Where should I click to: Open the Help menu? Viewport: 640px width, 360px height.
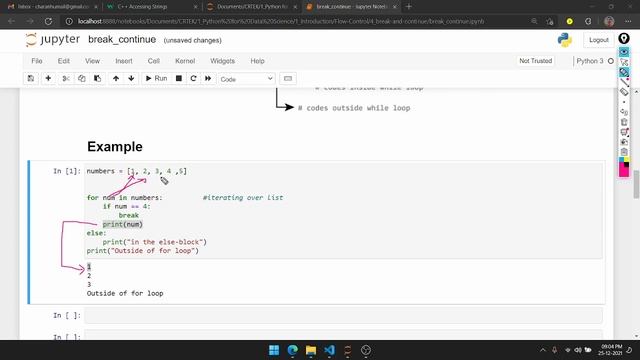coord(258,61)
